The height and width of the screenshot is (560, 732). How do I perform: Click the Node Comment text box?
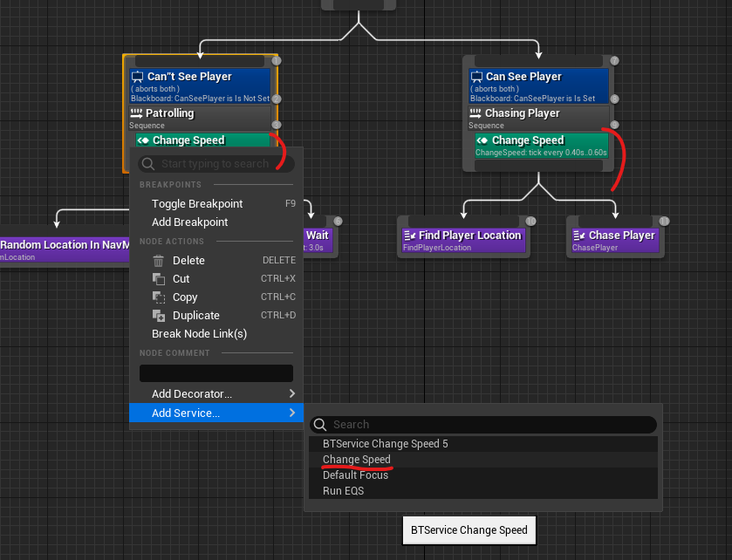[216, 373]
